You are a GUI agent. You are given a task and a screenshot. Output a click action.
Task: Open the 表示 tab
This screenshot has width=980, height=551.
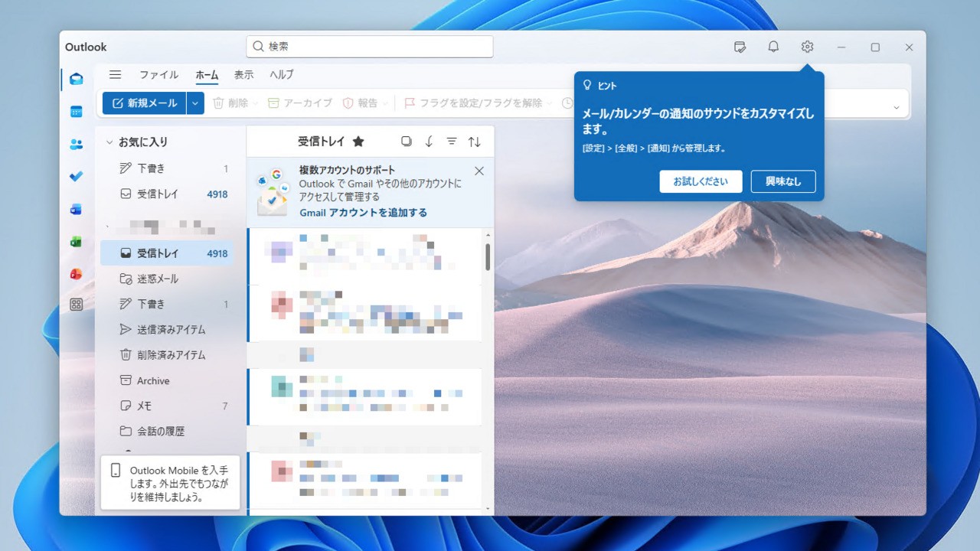click(243, 74)
